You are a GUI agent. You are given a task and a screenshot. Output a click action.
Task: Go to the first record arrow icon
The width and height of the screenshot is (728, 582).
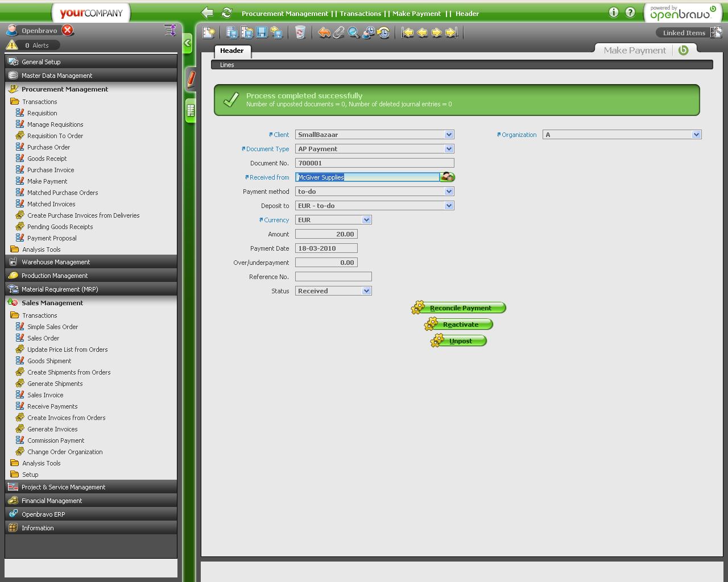[x=407, y=33]
